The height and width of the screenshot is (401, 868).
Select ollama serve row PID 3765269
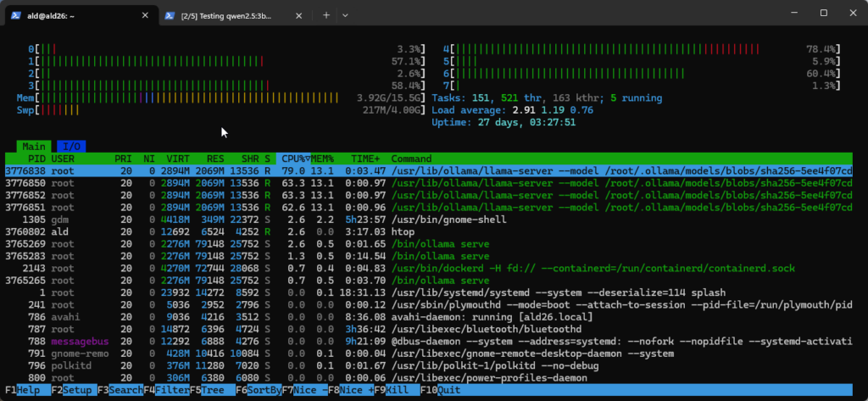tap(429, 243)
